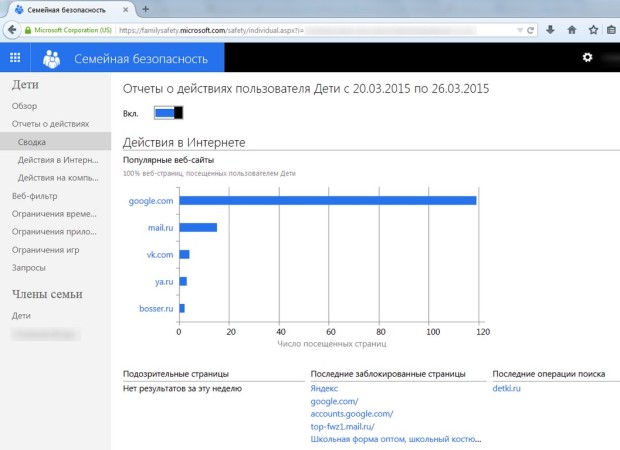Screen dimensions: 620x450
Task: Click the Семейная безопасность header title
Action: coord(141,59)
